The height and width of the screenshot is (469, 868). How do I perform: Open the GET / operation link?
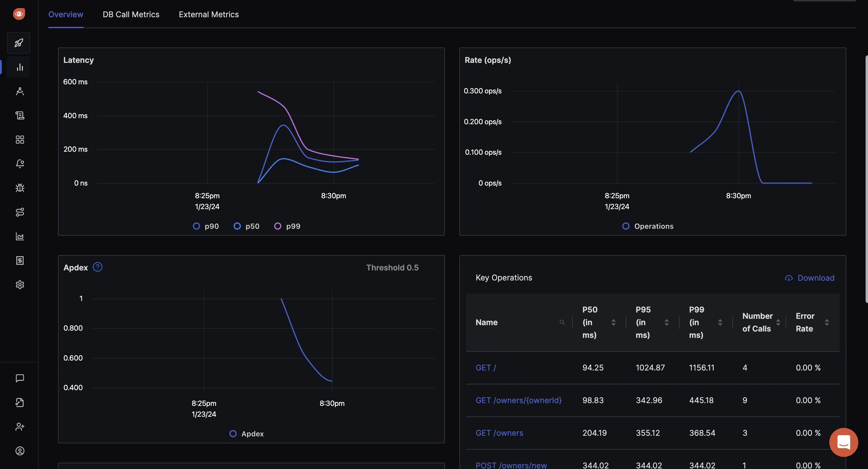click(486, 367)
